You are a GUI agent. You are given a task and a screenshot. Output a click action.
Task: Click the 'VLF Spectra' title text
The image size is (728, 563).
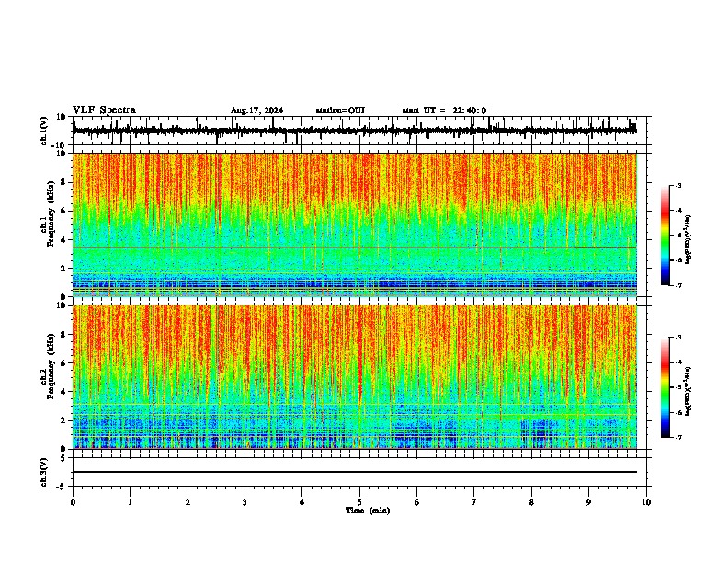coord(104,110)
